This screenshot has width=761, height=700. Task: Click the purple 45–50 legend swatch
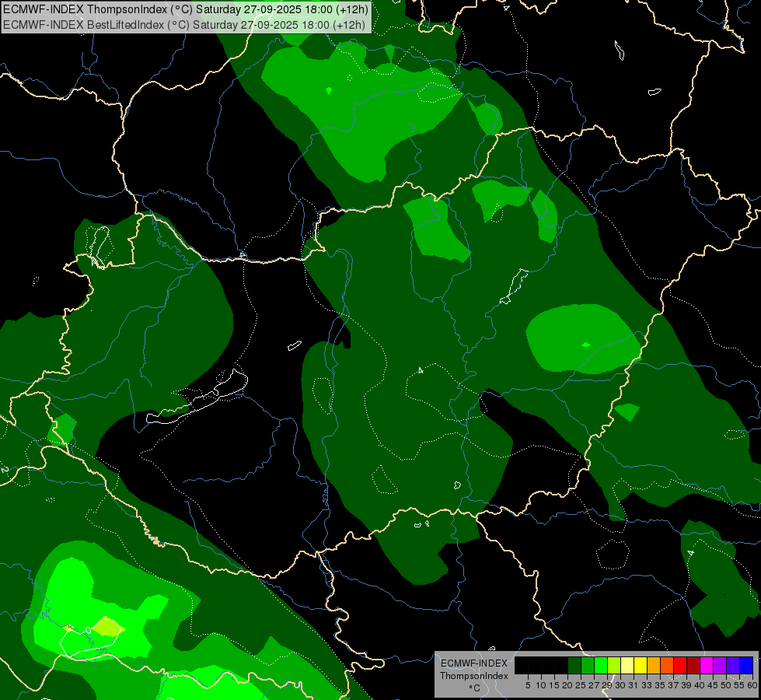point(720,665)
